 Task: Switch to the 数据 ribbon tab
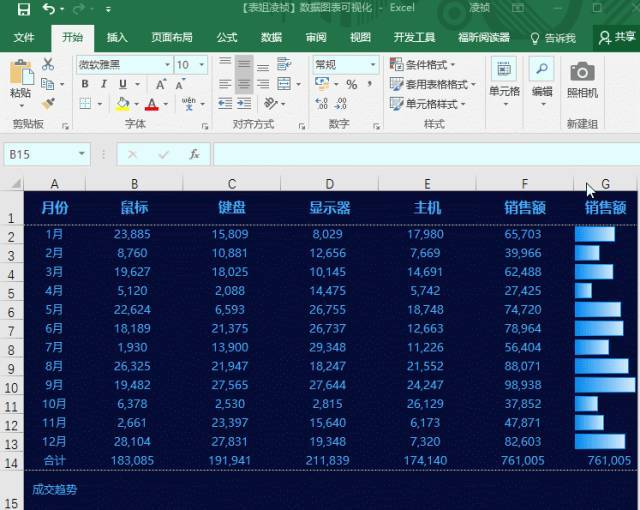tap(271, 38)
